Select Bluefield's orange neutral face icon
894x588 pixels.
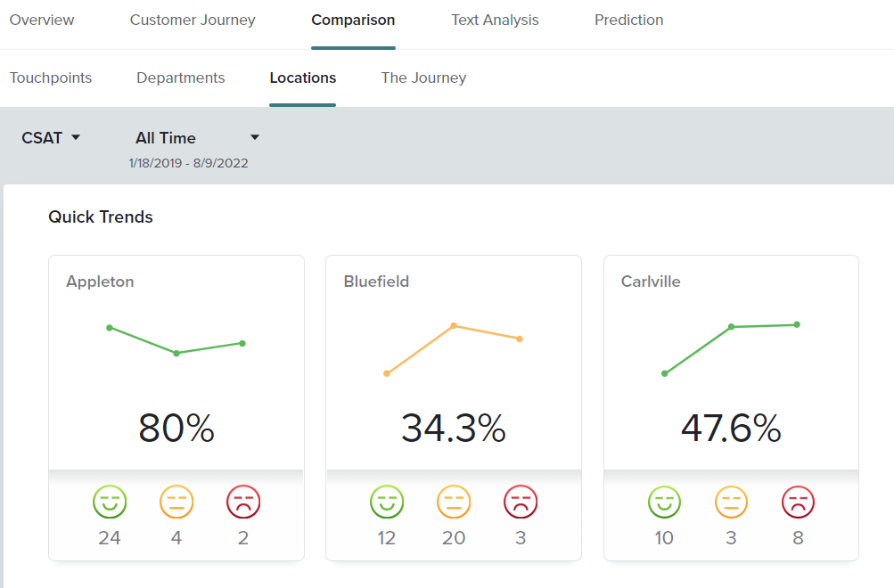coord(454,502)
